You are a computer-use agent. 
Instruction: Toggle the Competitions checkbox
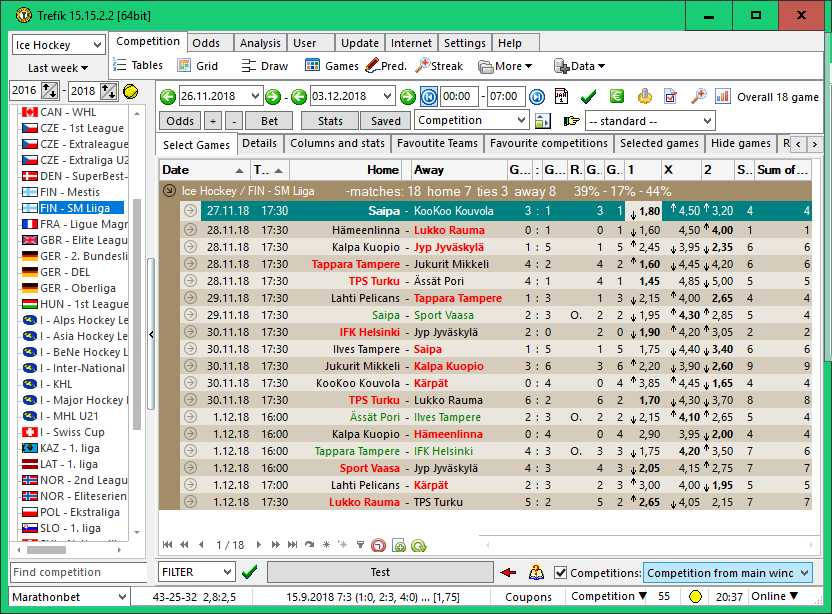pos(561,573)
